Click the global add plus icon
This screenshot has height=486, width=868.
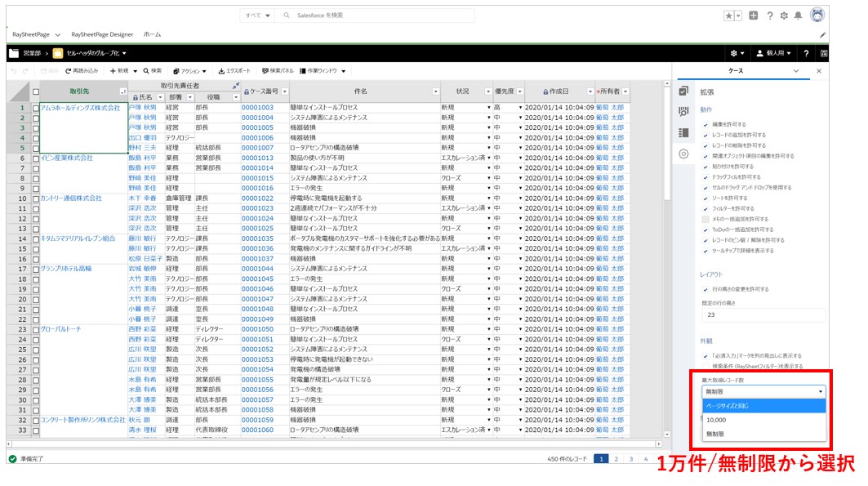754,16
